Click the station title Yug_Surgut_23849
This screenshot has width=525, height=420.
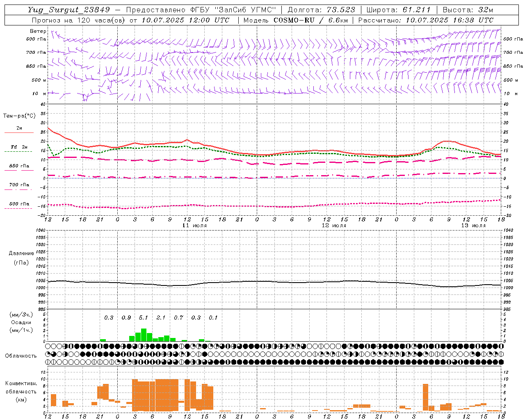tap(69, 10)
